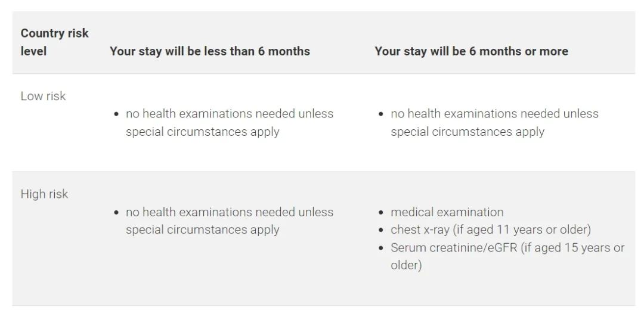644x317 pixels.
Task: Click the word "older)" on the last line
Action: [x=406, y=265]
